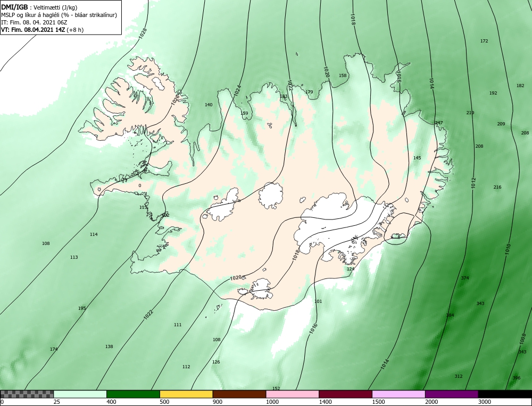Click the CAPE value '124' on the southeast coast
The height and width of the screenshot is (406, 532).
click(x=351, y=269)
